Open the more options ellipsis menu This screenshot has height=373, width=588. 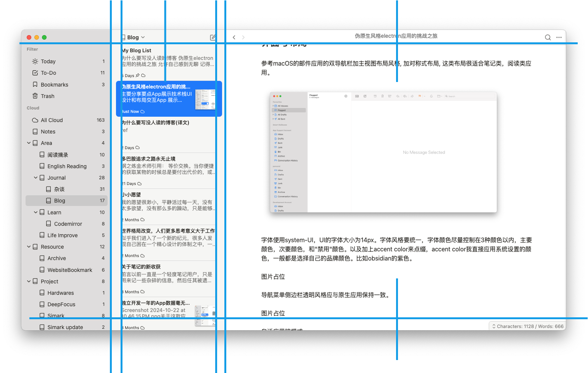[x=559, y=37]
